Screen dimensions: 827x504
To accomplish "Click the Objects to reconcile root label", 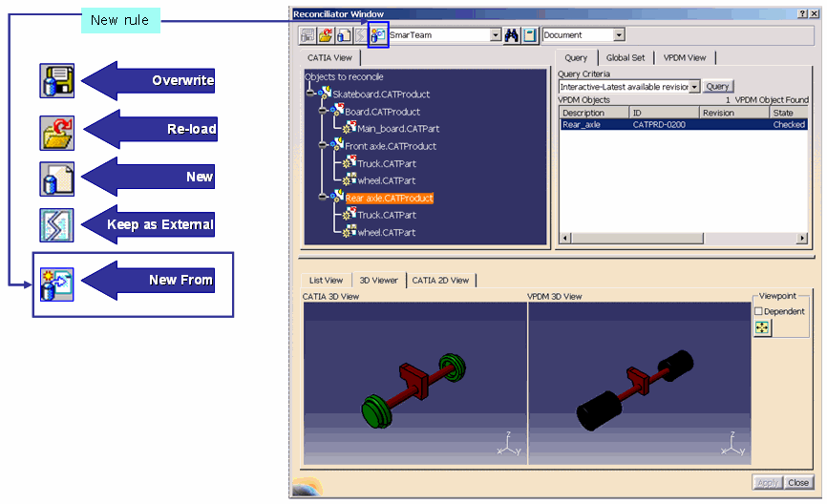I will coord(344,76).
